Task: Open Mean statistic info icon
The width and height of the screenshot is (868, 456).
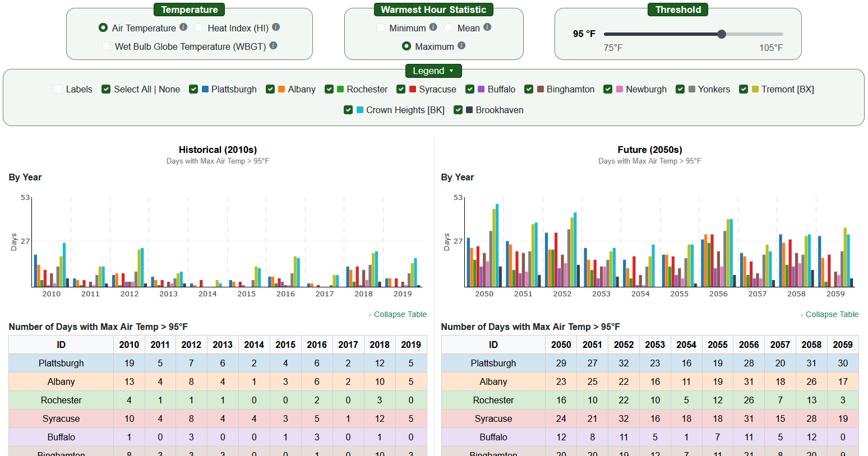Action: point(487,27)
